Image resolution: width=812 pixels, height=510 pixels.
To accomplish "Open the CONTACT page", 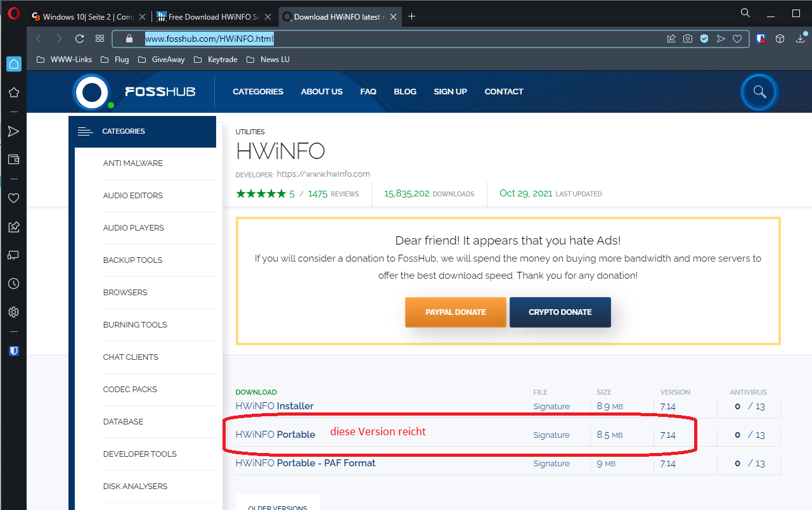I will pyautogui.click(x=504, y=92).
